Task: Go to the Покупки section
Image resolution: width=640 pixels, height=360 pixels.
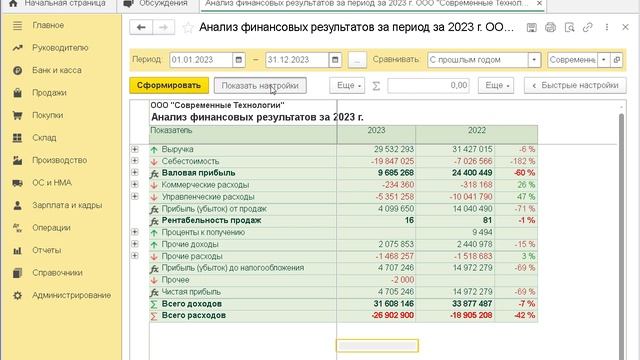Action: click(47, 115)
